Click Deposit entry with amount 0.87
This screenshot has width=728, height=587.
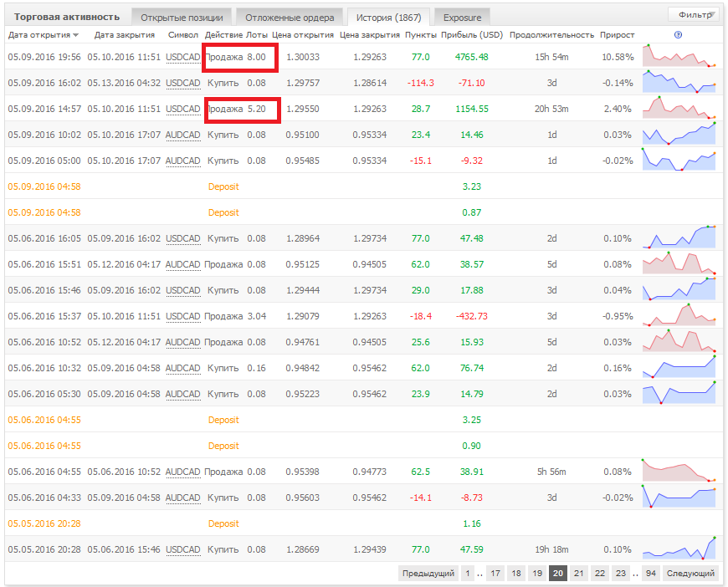(x=223, y=213)
